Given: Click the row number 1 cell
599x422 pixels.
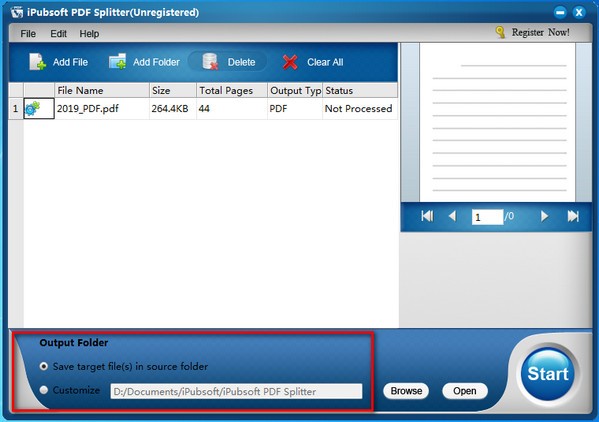Looking at the screenshot, I should [x=16, y=108].
